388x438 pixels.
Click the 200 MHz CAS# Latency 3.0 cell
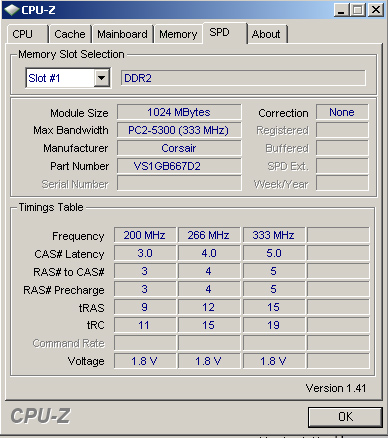point(145,253)
